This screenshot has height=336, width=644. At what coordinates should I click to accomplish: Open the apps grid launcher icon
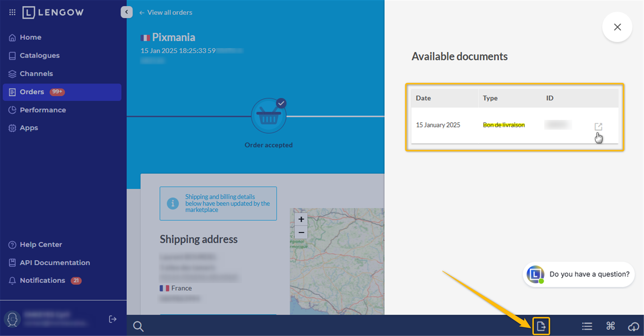12,12
